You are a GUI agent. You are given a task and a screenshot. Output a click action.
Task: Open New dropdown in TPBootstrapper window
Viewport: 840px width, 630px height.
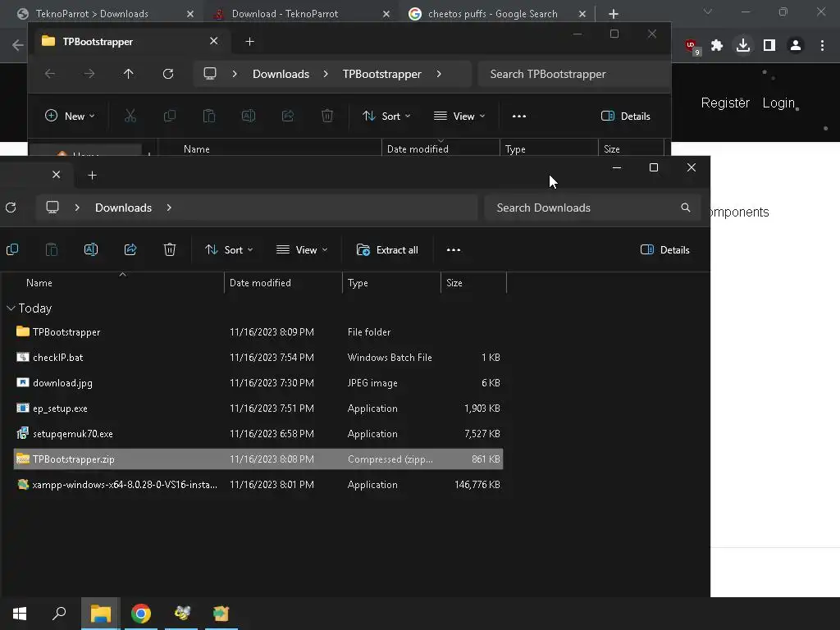coord(70,116)
